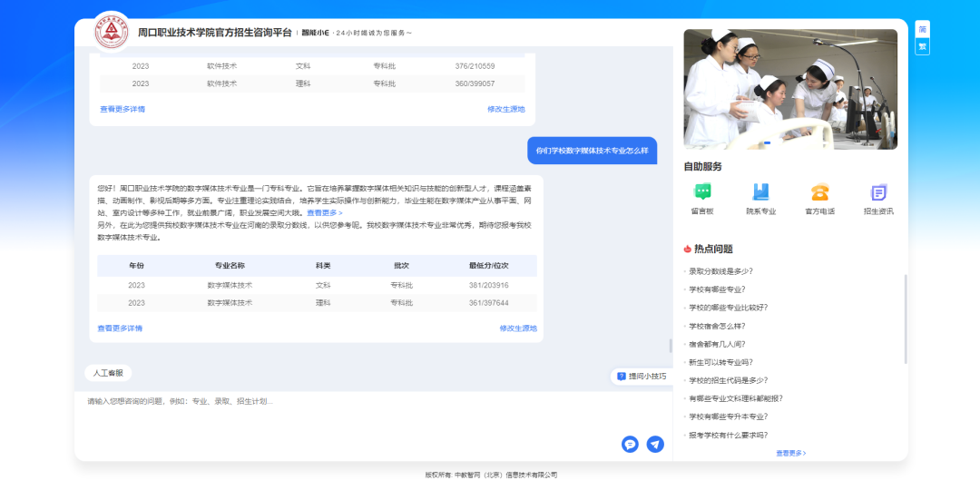
Task: Click 修改生源地 under 数字媒体技术 table
Action: coord(518,328)
